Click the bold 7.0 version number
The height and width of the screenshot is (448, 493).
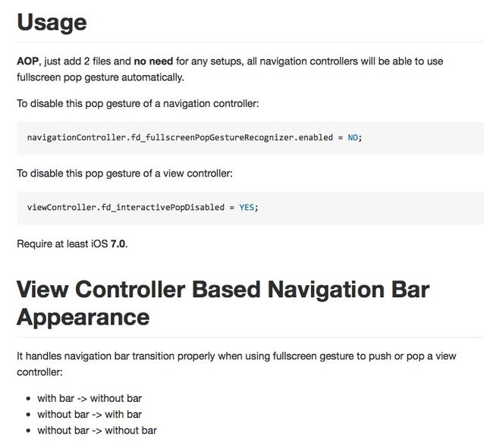[118, 244]
